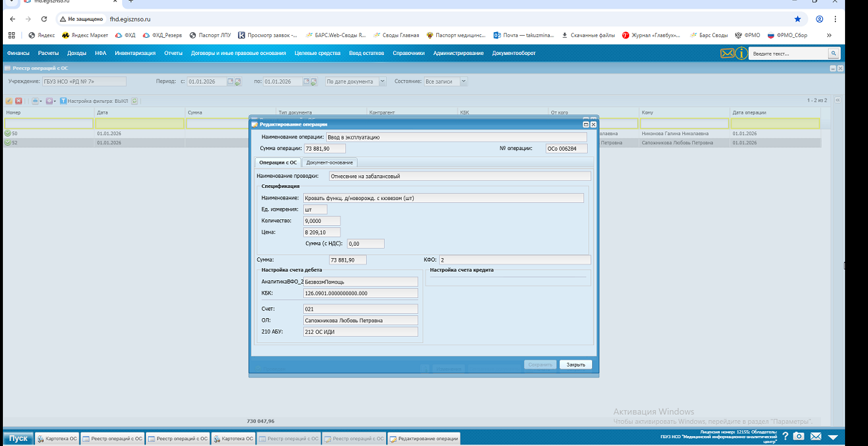The width and height of the screenshot is (868, 446).
Task: Click the КФО field with value 2
Action: (x=515, y=259)
